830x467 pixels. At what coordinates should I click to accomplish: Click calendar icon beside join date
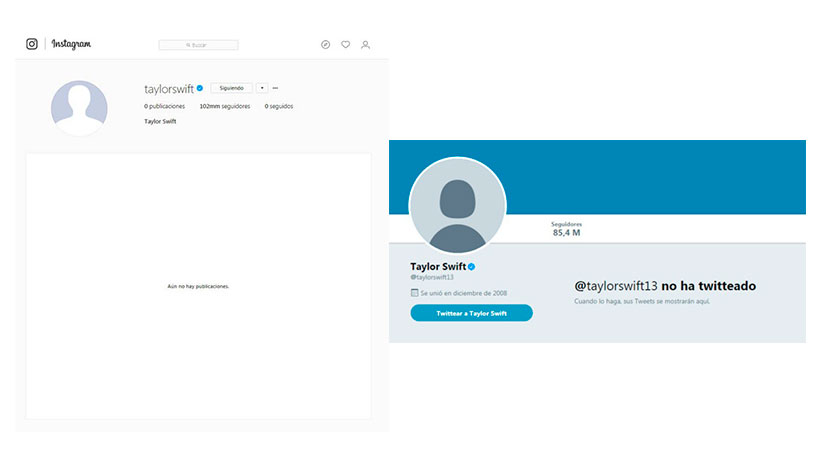click(414, 292)
